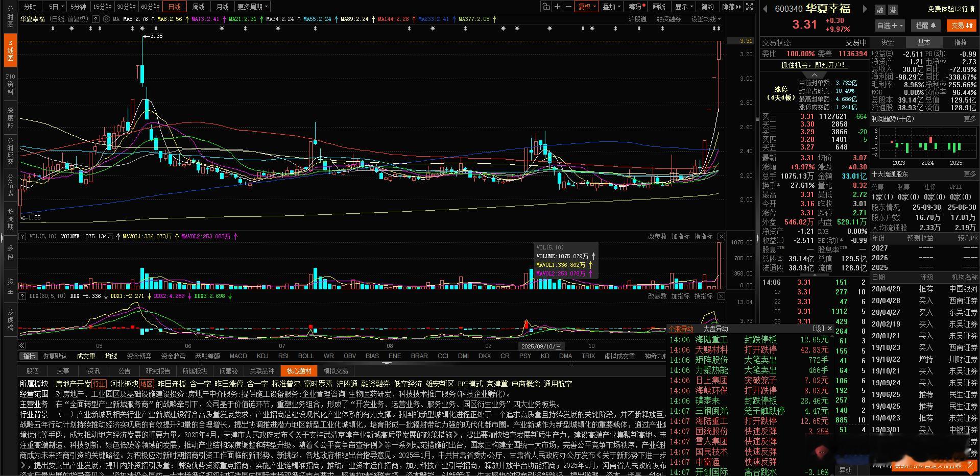Open the MA settings gear icon

tap(106, 19)
